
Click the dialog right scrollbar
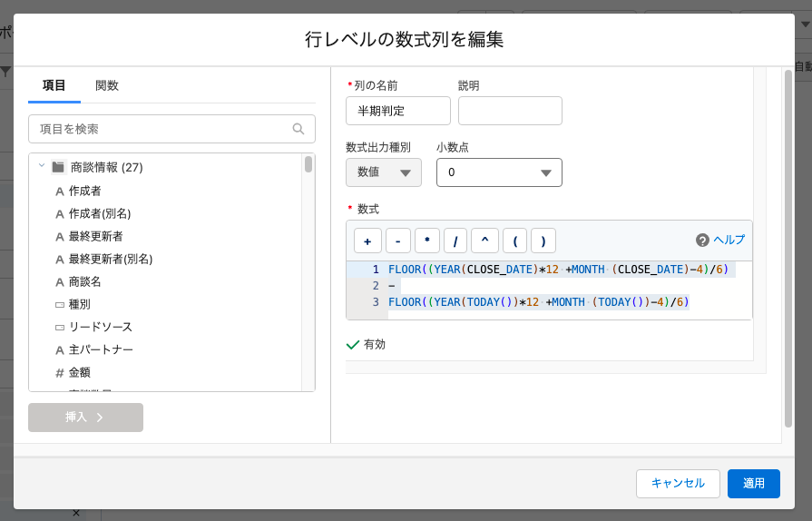[x=788, y=249]
